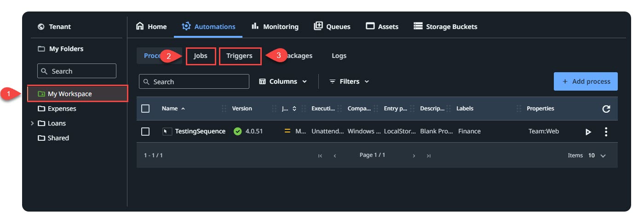Select the My Workspace folder

77,94
